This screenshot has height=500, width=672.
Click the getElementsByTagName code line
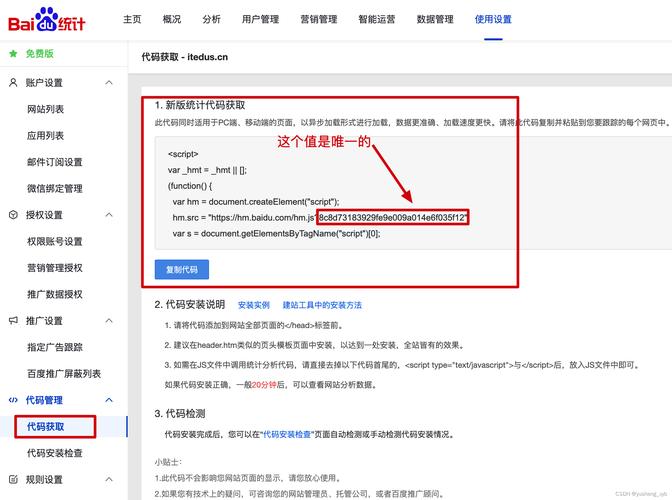click(276, 234)
